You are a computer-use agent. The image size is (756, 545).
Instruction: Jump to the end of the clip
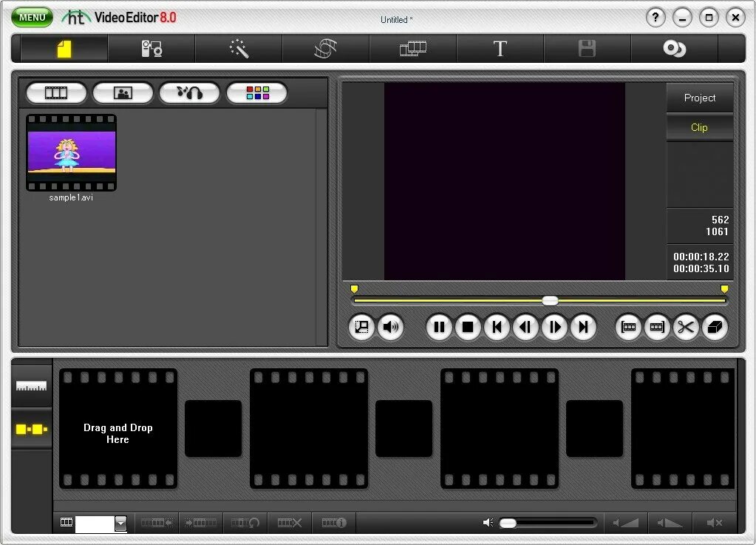click(583, 327)
